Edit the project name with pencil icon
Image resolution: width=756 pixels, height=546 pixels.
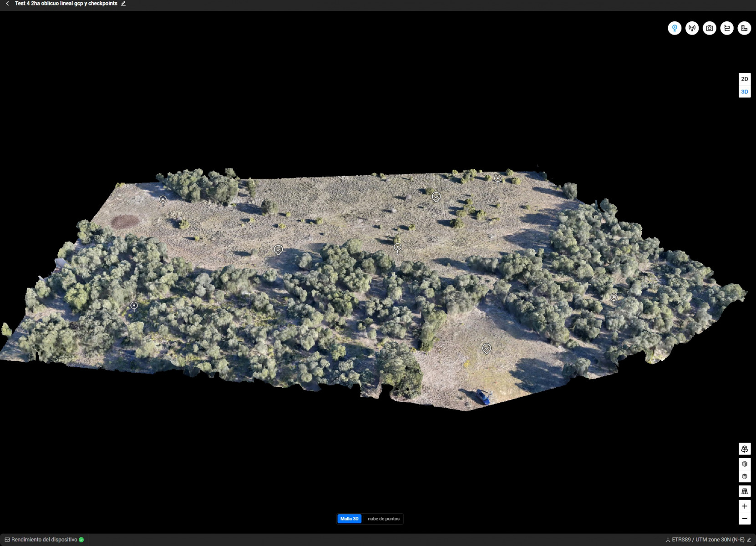coord(123,4)
